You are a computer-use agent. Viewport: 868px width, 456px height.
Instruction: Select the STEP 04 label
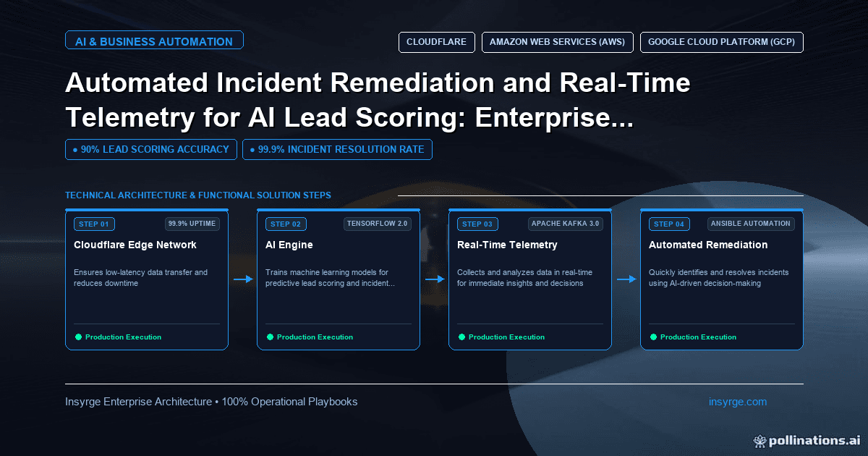pyautogui.click(x=669, y=224)
